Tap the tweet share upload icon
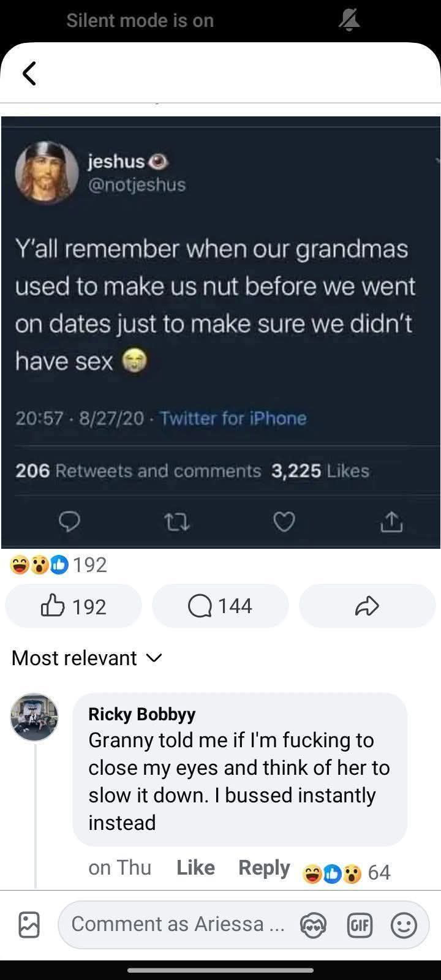 [x=392, y=522]
